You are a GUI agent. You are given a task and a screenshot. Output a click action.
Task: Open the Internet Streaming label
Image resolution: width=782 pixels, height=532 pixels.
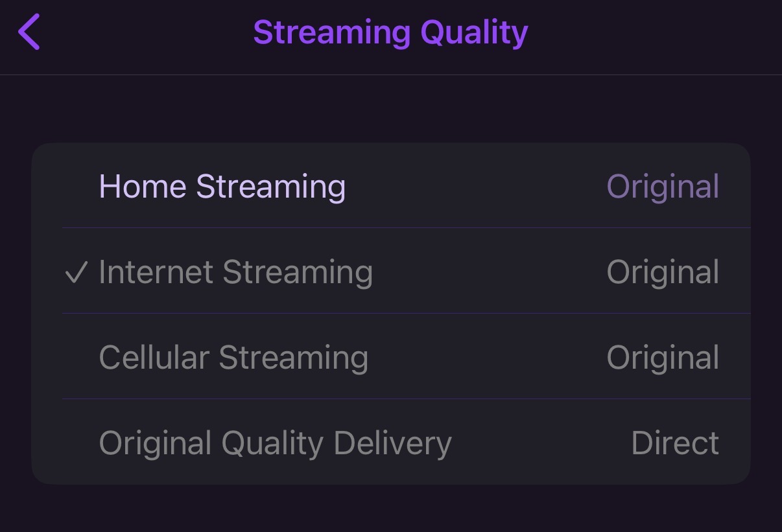(x=235, y=272)
